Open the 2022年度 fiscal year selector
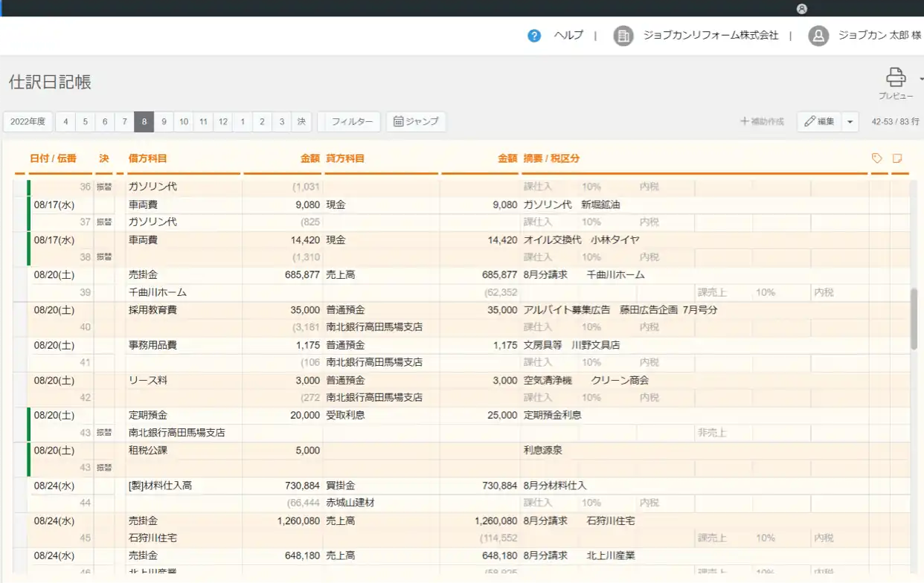924x583 pixels. tap(28, 121)
